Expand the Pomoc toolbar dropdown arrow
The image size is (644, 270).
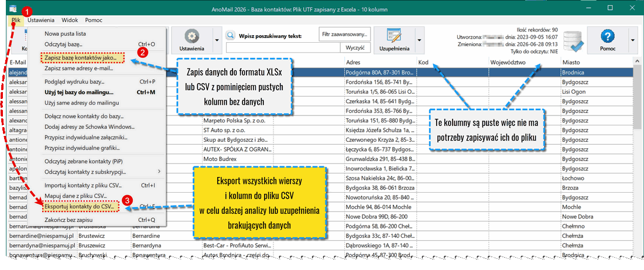point(632,40)
